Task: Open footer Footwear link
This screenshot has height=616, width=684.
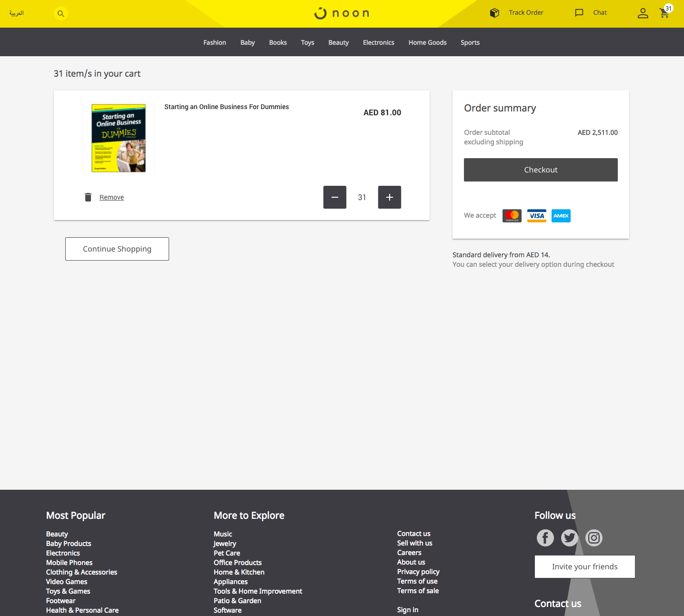Action: [61, 601]
